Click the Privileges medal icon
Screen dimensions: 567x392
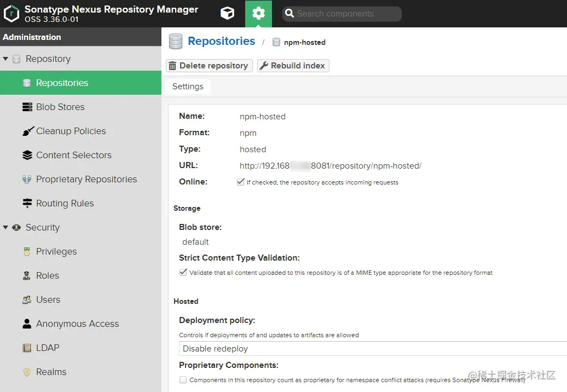[x=27, y=252]
